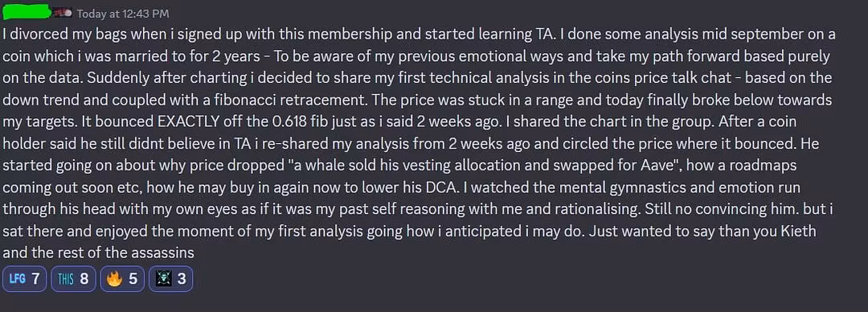This screenshot has height=312, width=868.
Task: Open the profile of the green-redacted username
Action: click(27, 12)
